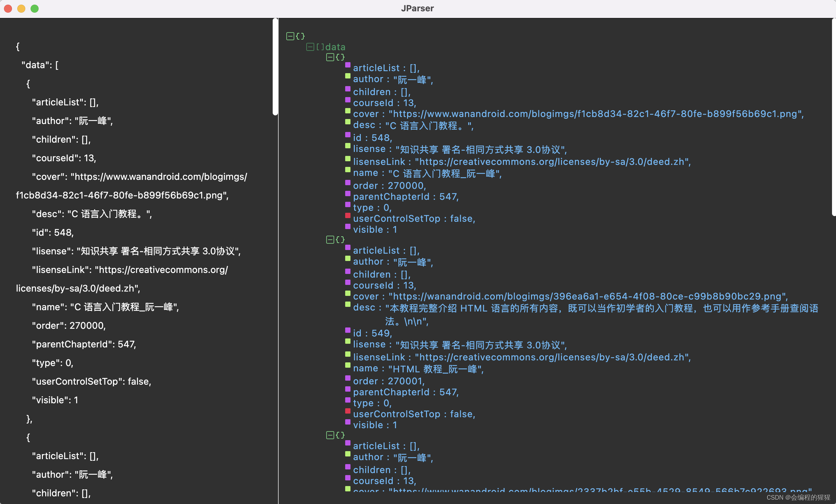This screenshot has height=504, width=836.
Task: Click green marker beside first author row
Action: coord(348,76)
